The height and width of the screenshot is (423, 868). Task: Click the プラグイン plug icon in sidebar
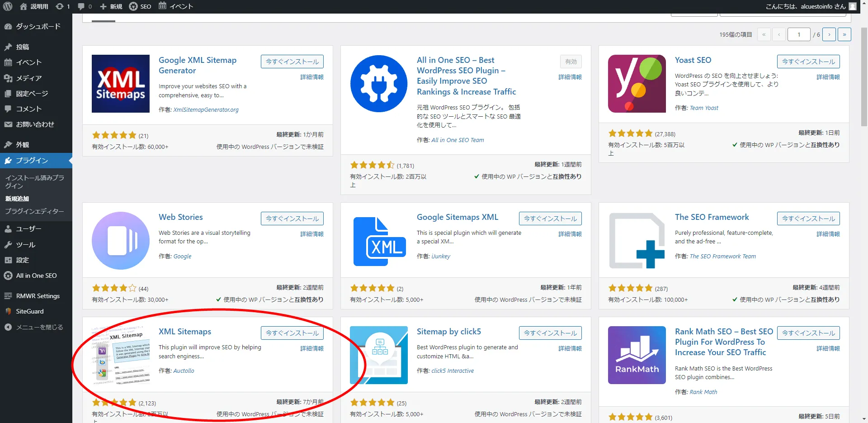click(8, 160)
